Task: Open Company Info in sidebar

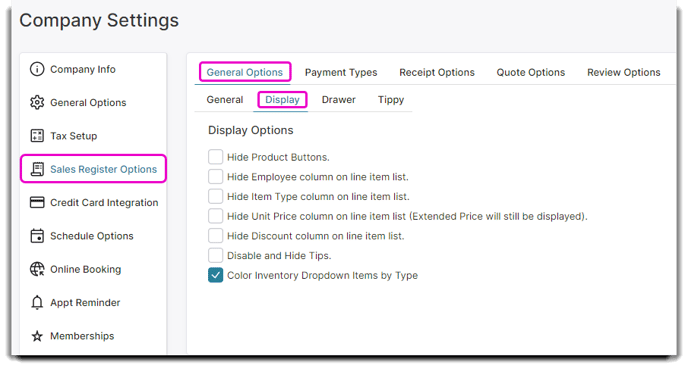Action: pos(82,69)
